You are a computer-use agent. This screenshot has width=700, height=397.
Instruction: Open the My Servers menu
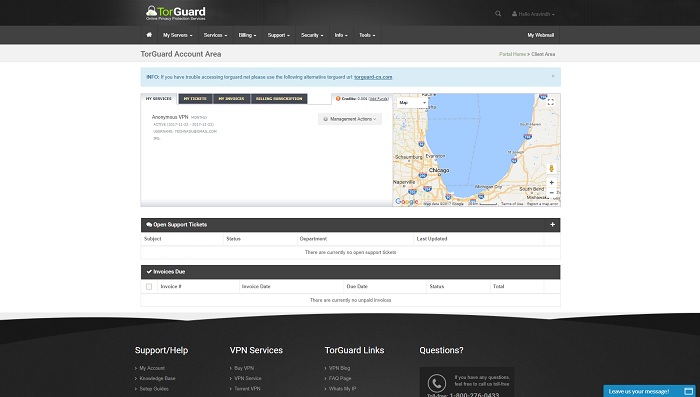click(177, 35)
